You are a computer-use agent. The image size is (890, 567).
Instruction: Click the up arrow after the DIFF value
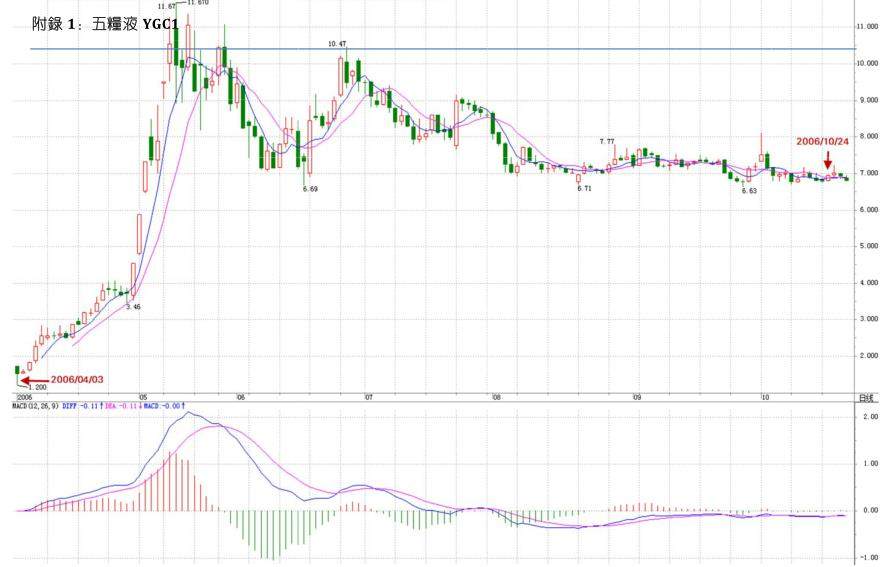click(x=102, y=406)
